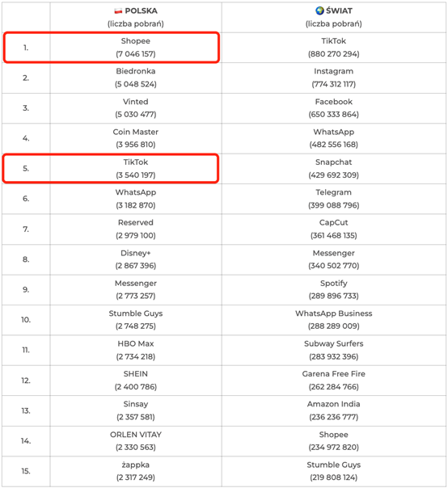Select the POLSKA column header

[136, 17]
